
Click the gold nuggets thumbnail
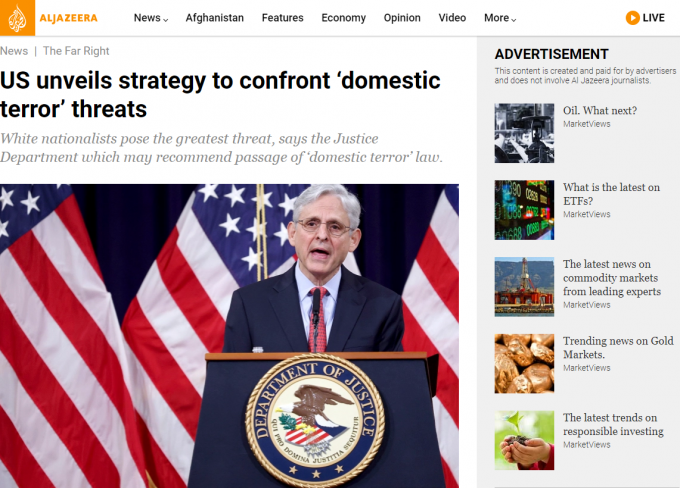pyautogui.click(x=524, y=364)
